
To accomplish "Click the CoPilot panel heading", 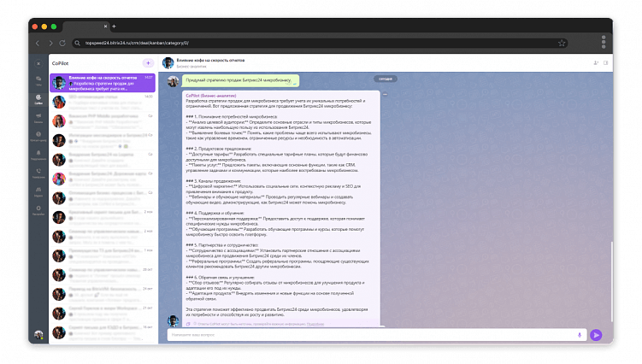I will click(x=60, y=63).
